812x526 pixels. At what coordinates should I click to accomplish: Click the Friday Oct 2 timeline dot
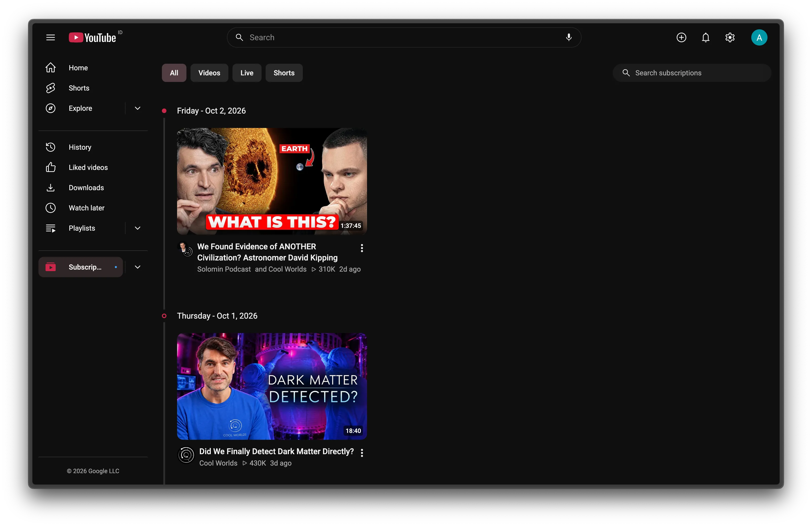point(164,111)
